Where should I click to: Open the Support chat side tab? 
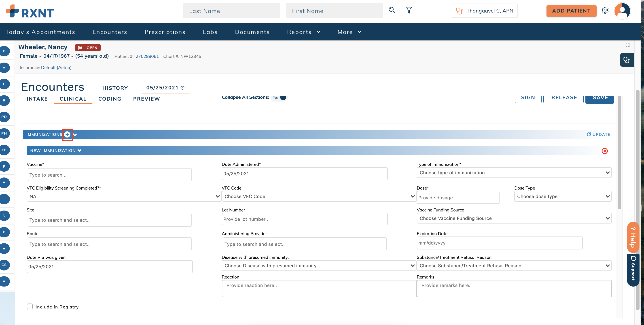coord(633,270)
